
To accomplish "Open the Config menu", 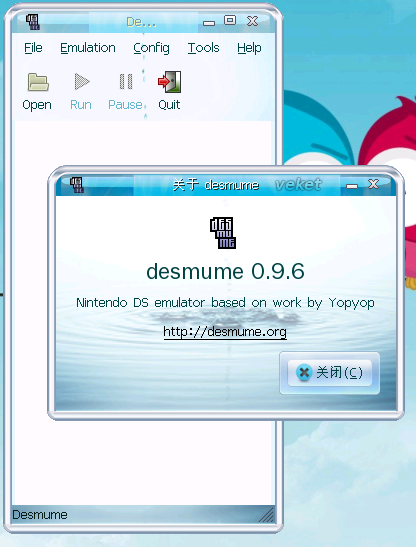I will tap(151, 48).
